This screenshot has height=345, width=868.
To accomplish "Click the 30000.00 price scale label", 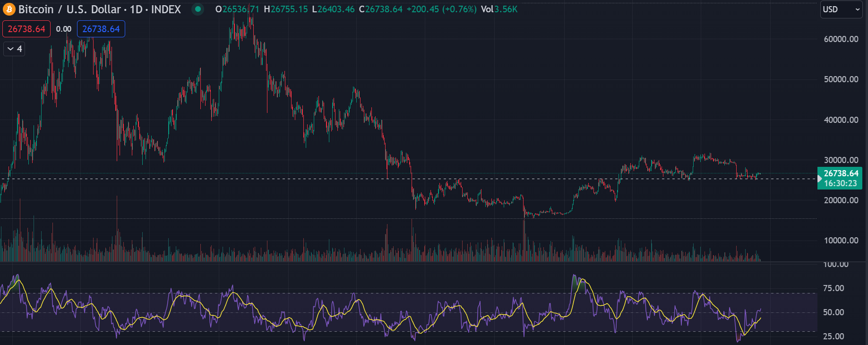I will pyautogui.click(x=841, y=160).
